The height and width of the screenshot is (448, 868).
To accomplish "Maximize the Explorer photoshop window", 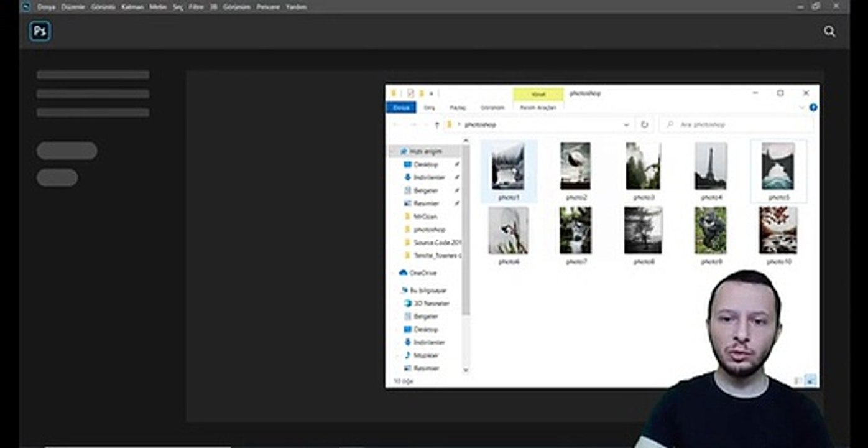I will click(780, 93).
